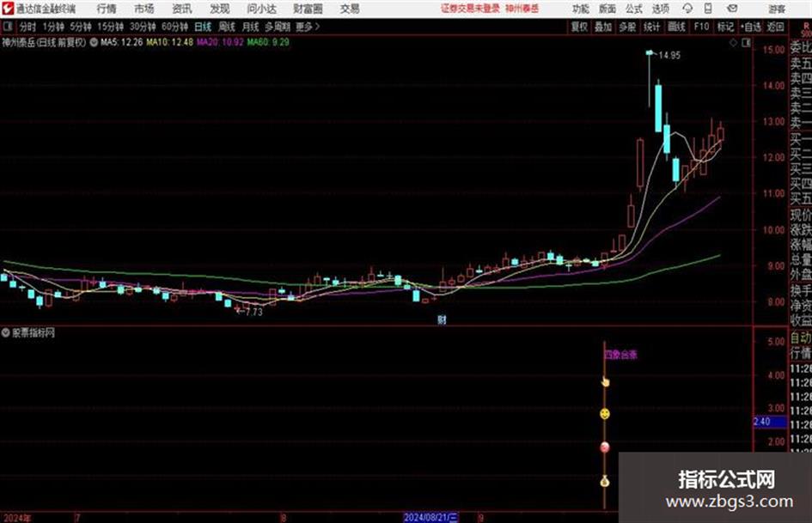Click the MA60: 9.29 indicator label
The width and height of the screenshot is (812, 523).
[x=268, y=42]
